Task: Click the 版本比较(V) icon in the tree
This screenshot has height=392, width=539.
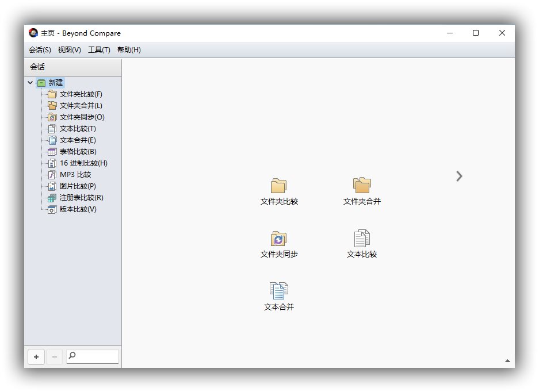Action: click(52, 209)
